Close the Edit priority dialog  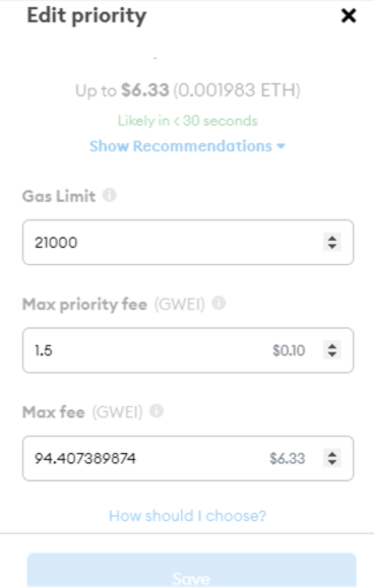349,16
